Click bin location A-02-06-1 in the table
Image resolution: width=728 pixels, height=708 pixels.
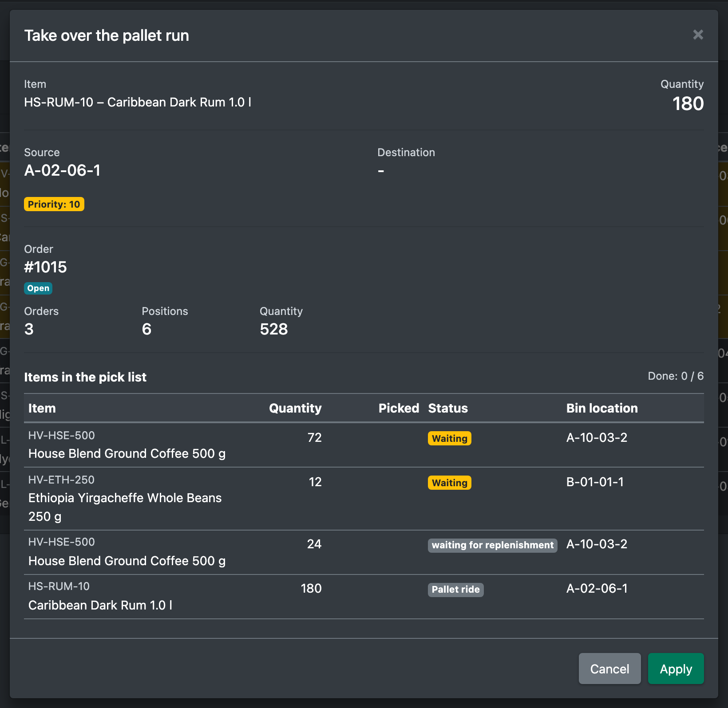click(597, 588)
